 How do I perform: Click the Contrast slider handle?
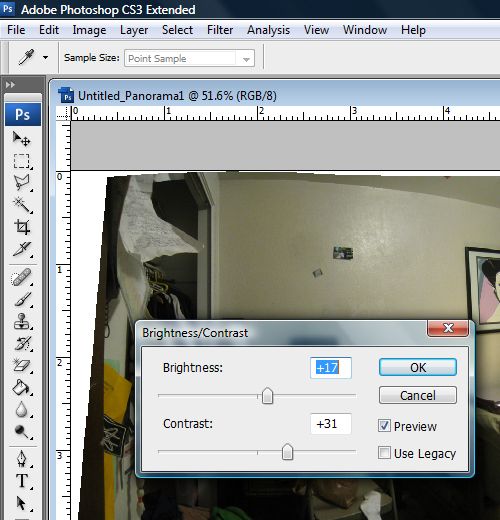point(287,452)
